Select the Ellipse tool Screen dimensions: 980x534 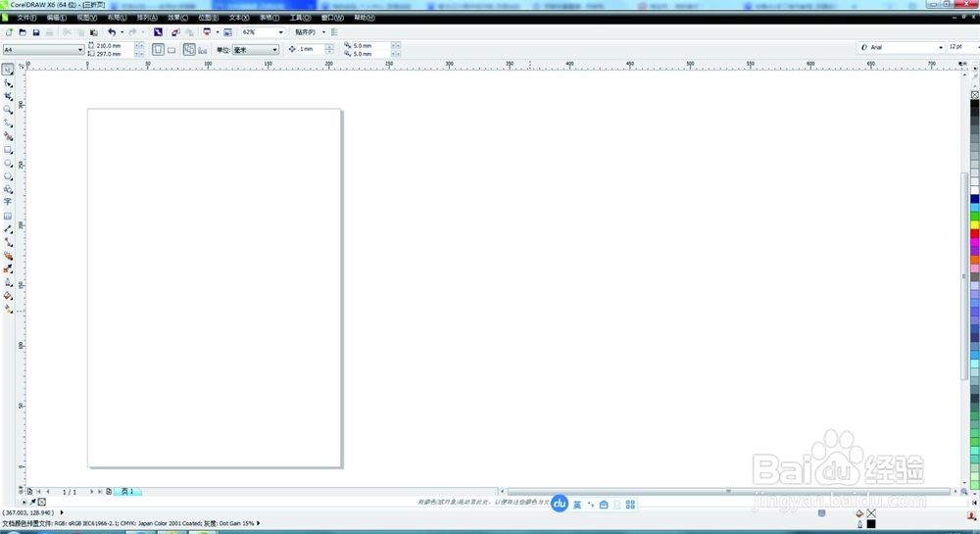[8, 163]
